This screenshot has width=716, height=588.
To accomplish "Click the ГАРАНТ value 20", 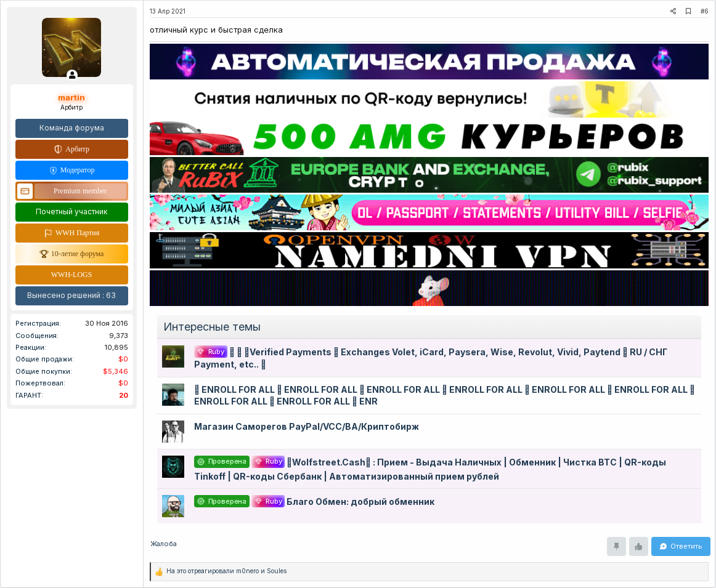I will [x=123, y=395].
